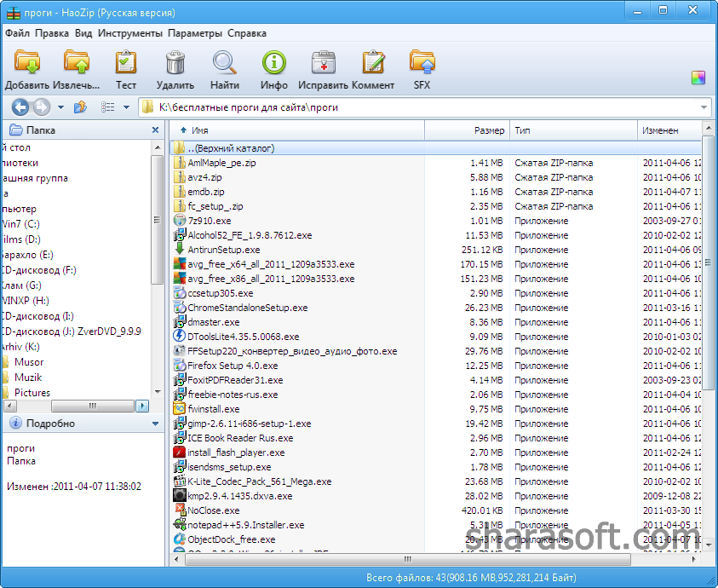Click the SFX toolbar icon
Image resolution: width=718 pixels, height=588 pixels.
click(x=422, y=62)
